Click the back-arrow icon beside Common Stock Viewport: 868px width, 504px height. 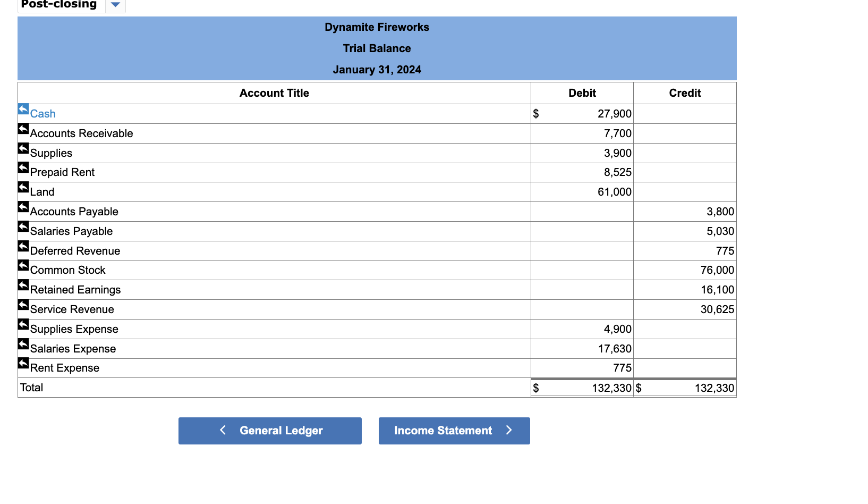(23, 265)
